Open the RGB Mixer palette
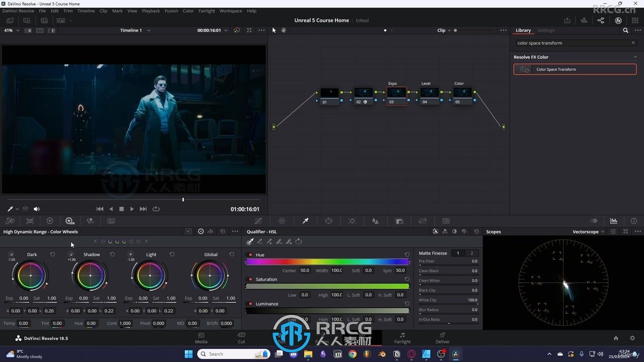Viewport: 644px width, 362px height. tap(90, 221)
